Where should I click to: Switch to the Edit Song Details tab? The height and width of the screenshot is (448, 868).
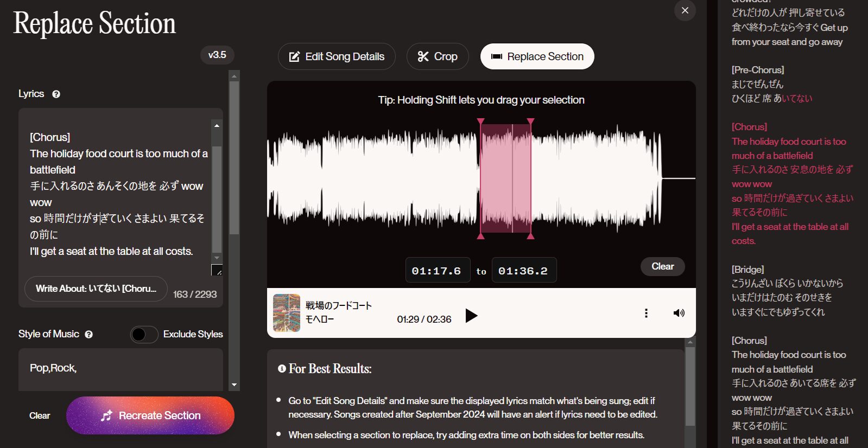(x=337, y=56)
